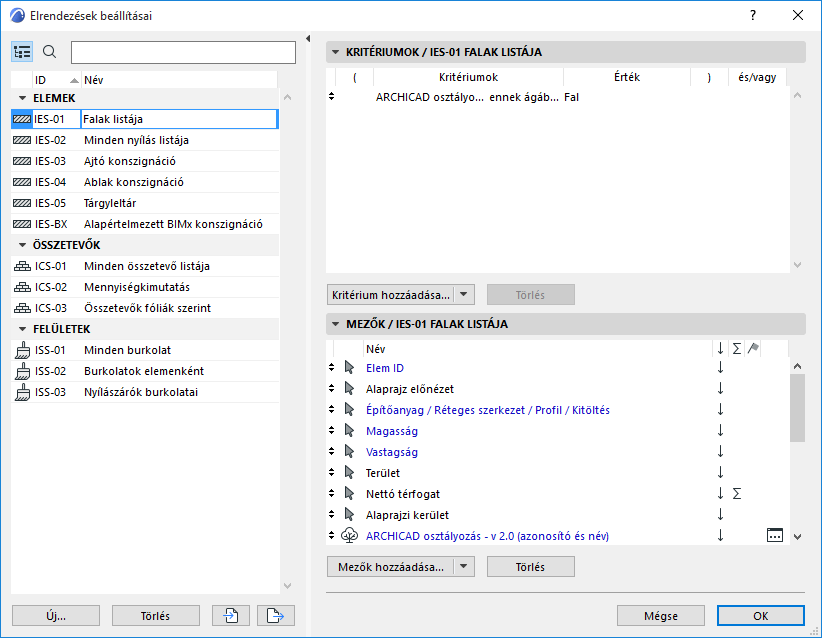Select the Nettó térfogat field name
The width and height of the screenshot is (822, 638).
[x=403, y=493]
